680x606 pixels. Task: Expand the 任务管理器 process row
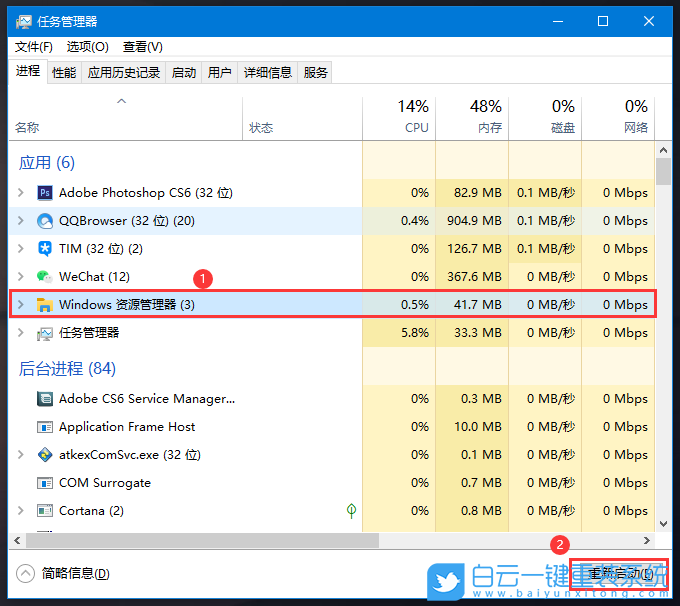tap(20, 333)
